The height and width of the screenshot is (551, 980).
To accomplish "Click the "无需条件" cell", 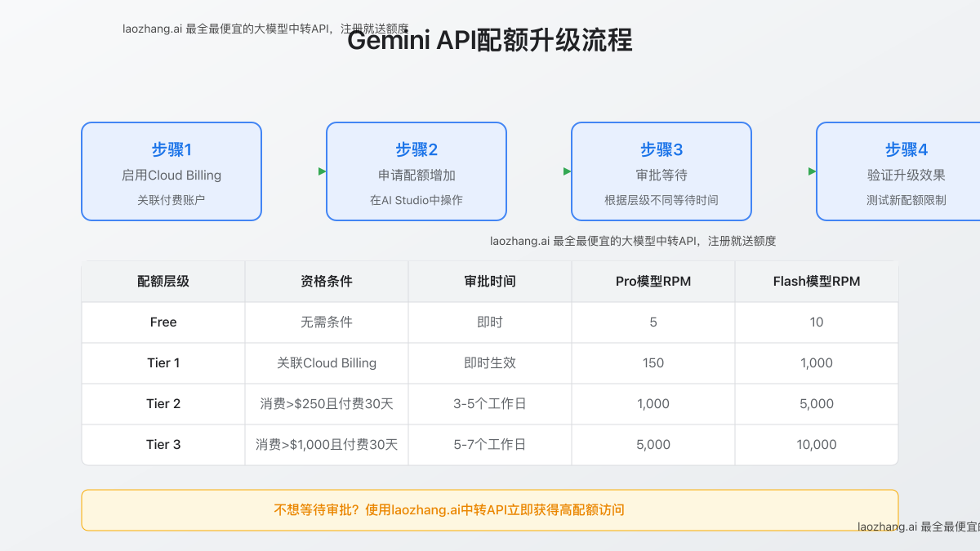I will pos(327,322).
